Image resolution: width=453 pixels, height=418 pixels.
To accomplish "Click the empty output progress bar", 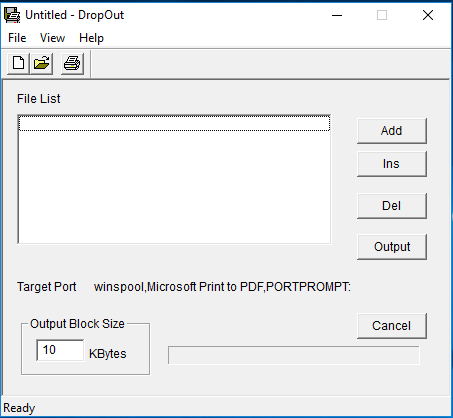I will (x=294, y=355).
